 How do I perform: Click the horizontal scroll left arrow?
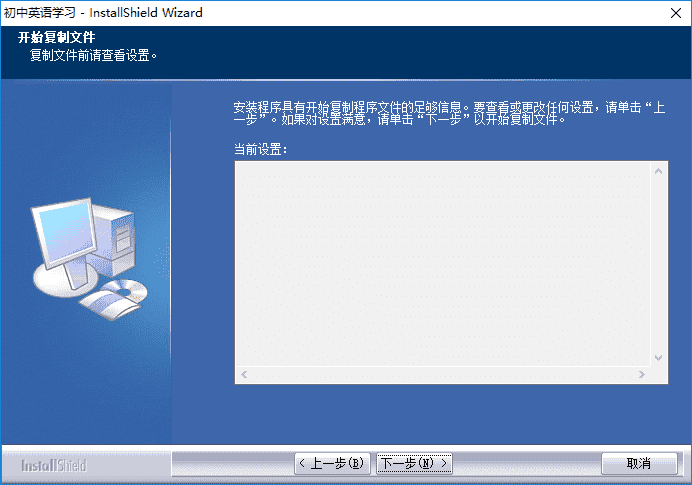point(244,374)
